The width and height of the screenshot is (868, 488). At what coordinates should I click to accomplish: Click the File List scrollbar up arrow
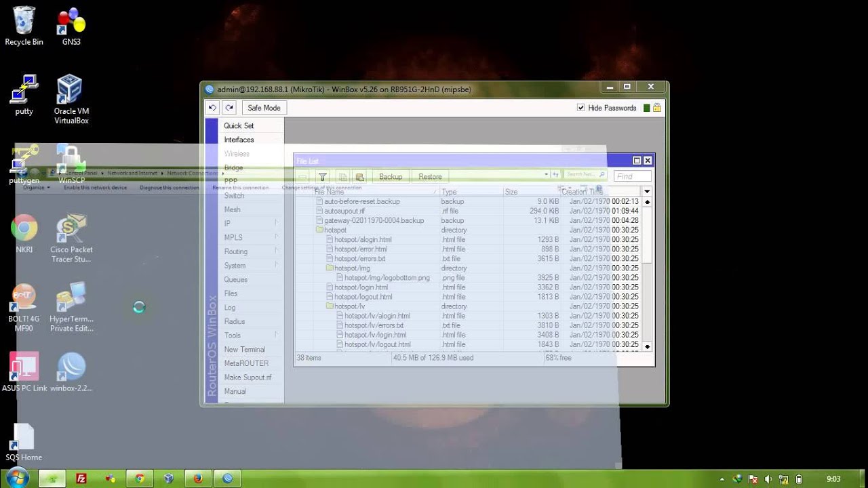[647, 202]
